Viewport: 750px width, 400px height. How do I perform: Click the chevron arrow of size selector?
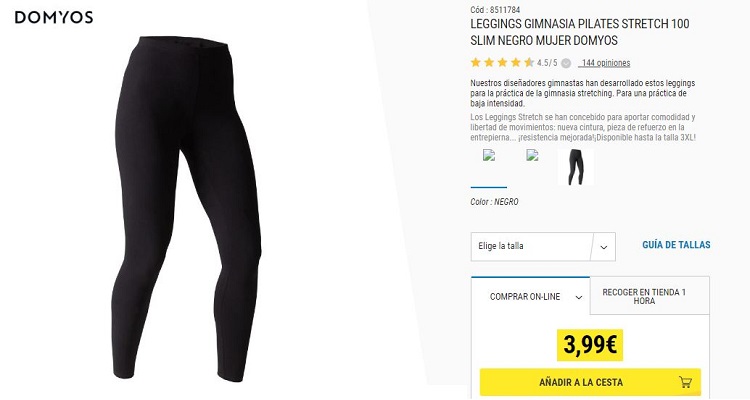click(604, 247)
